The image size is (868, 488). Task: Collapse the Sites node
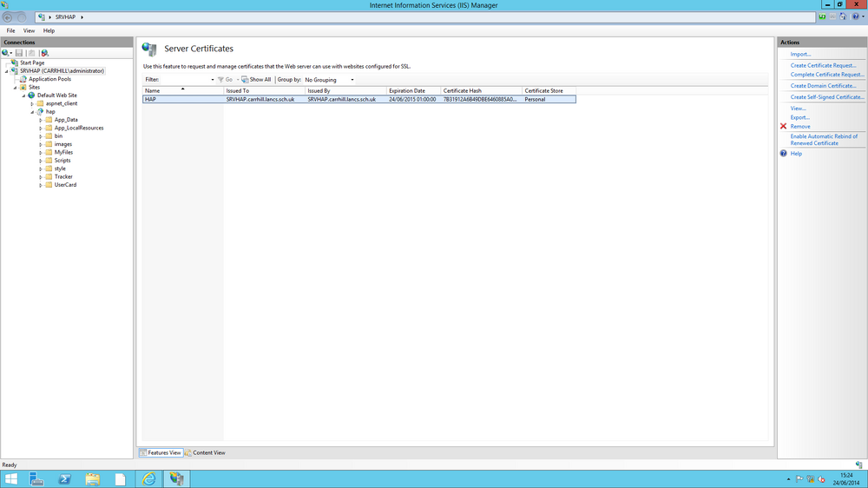point(15,88)
